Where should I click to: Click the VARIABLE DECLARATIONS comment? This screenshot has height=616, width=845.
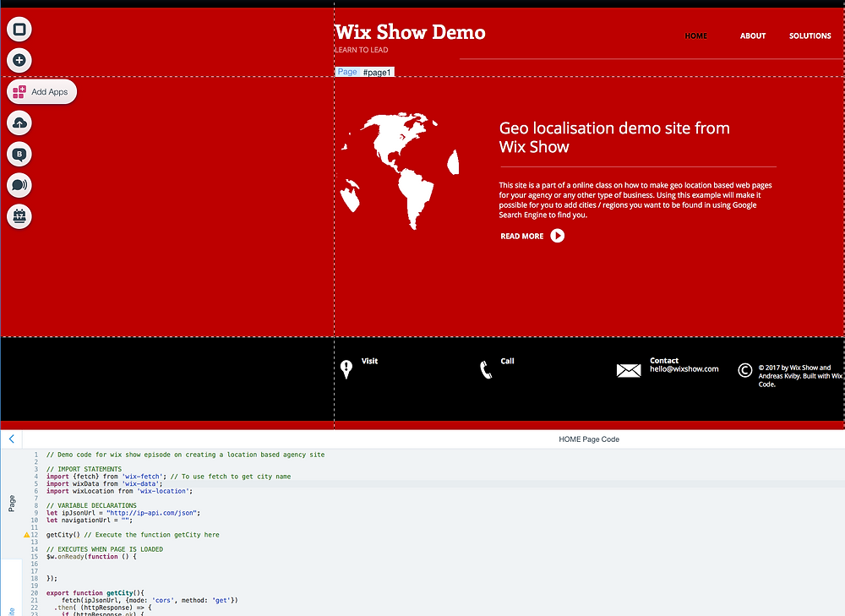click(91, 505)
